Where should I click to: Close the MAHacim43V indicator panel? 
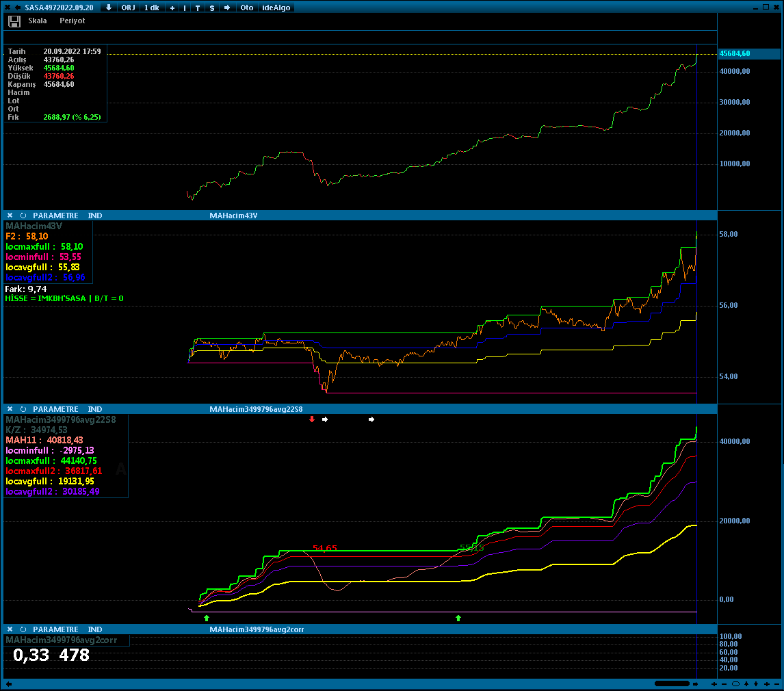coord(10,216)
